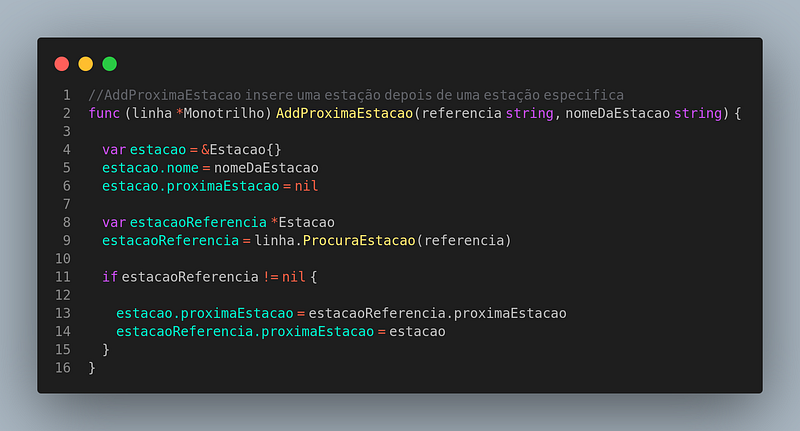Click nomeDaEstacao value on line 5
Image resolution: width=800 pixels, height=431 pixels.
pyautogui.click(x=266, y=168)
